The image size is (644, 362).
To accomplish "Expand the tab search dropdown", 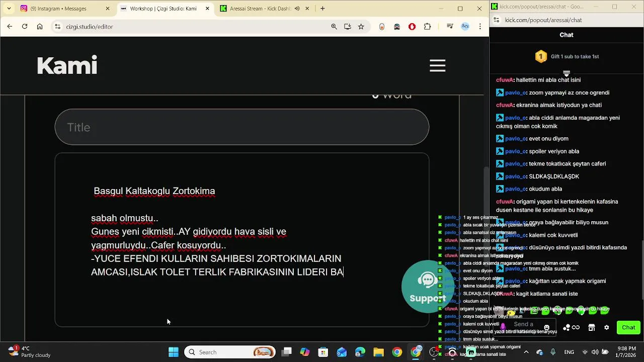I will tap(9, 9).
